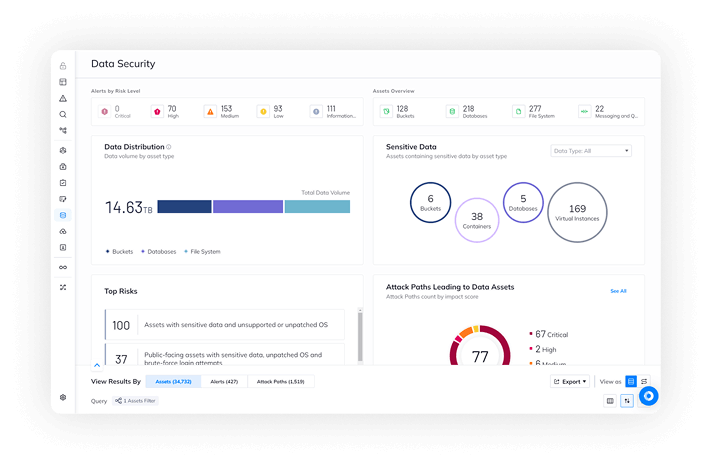This screenshot has height=464, width=711.
Task: Select the Alerts (427) tab
Action: (x=224, y=381)
